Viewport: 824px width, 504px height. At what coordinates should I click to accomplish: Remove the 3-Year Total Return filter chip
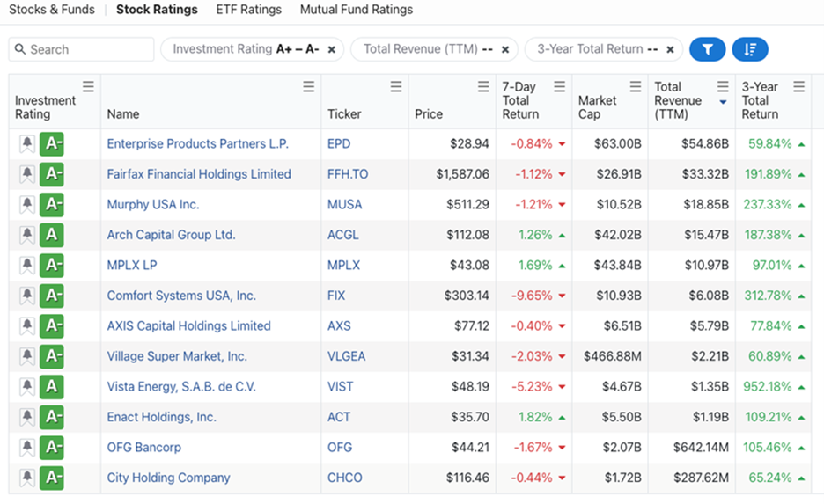coord(670,49)
